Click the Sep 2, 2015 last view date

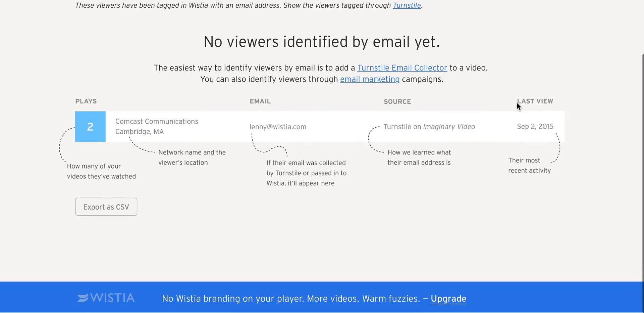(535, 127)
